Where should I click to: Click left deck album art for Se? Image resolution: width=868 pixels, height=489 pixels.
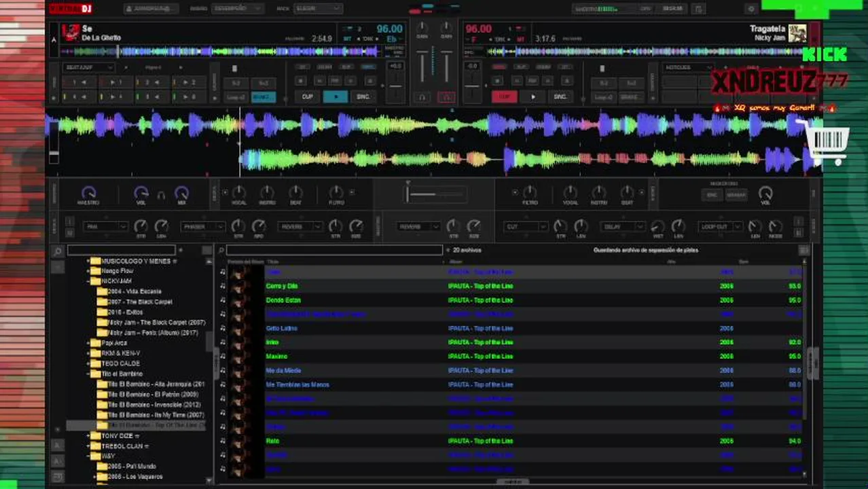(71, 32)
